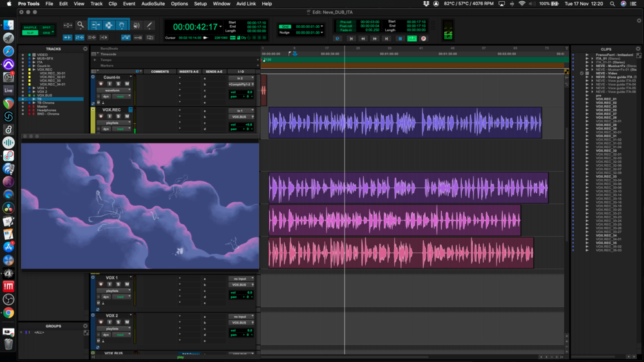This screenshot has height=362, width=644.
Task: Open Google Chrome from the Dock
Action: [8, 312]
